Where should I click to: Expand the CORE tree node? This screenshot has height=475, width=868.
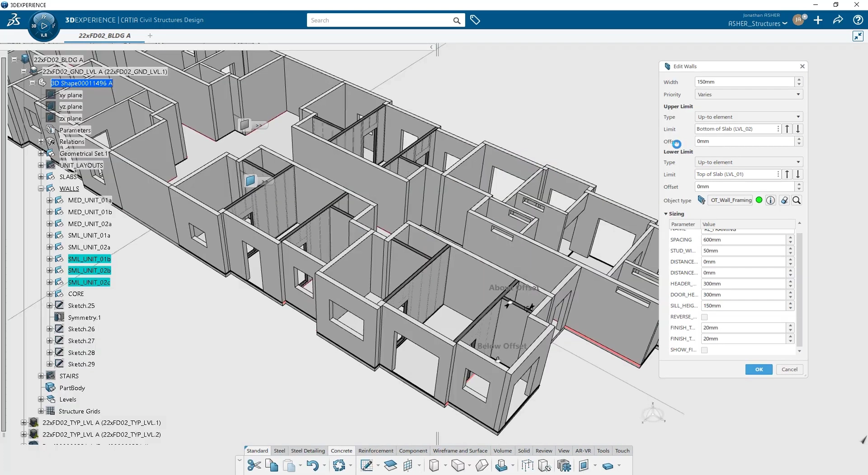click(49, 294)
